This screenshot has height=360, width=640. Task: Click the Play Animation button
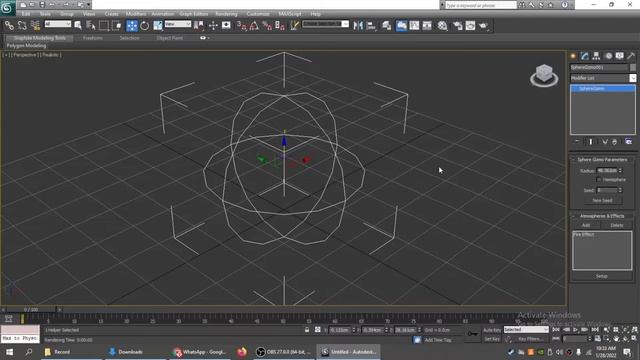click(x=576, y=329)
